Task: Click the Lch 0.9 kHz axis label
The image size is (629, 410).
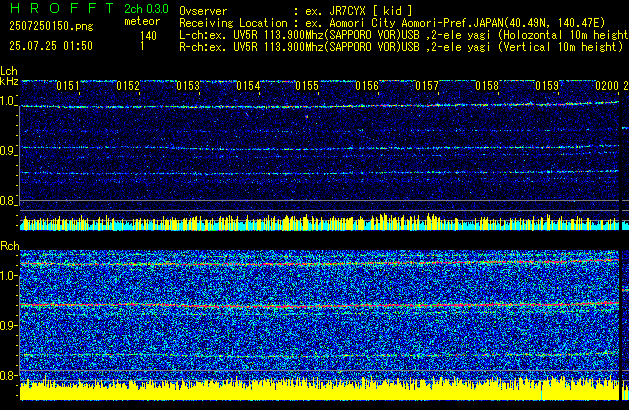Action: (7, 151)
